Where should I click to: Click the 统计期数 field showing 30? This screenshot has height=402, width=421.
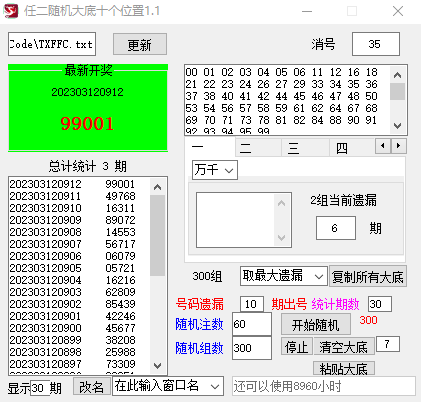coord(380,304)
